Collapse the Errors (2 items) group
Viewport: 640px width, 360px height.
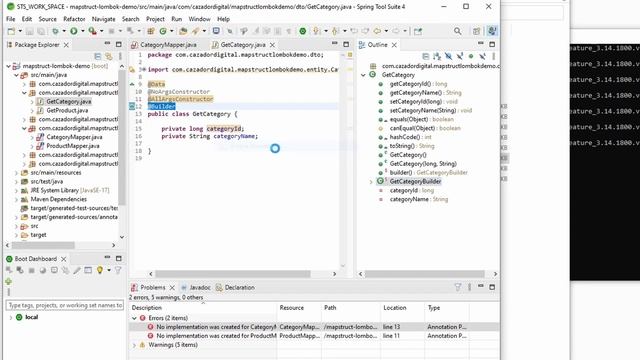134,318
